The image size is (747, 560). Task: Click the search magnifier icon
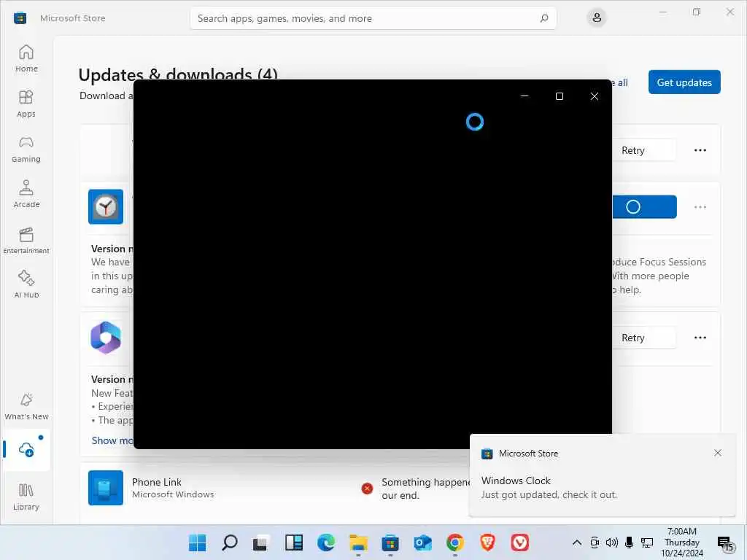click(x=544, y=18)
